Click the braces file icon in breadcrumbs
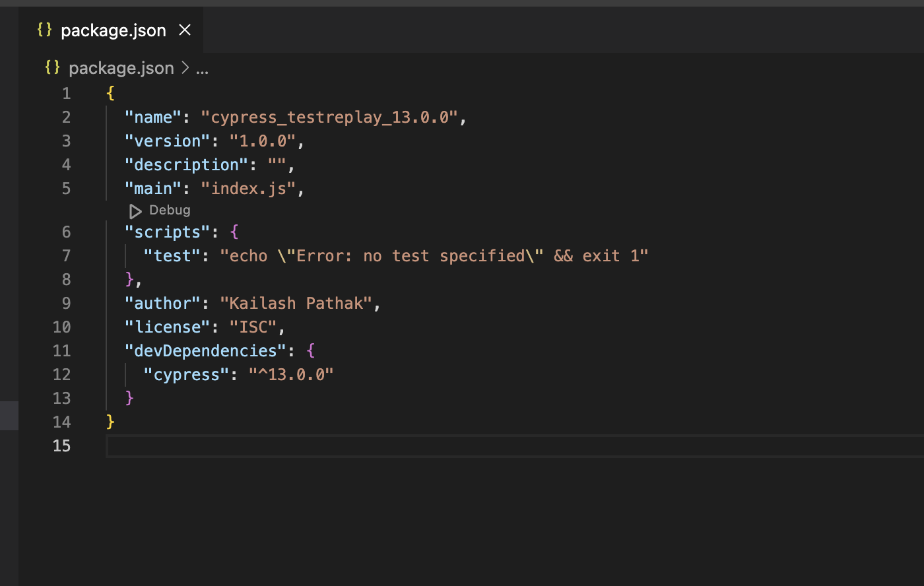This screenshot has height=586, width=924. click(x=53, y=67)
